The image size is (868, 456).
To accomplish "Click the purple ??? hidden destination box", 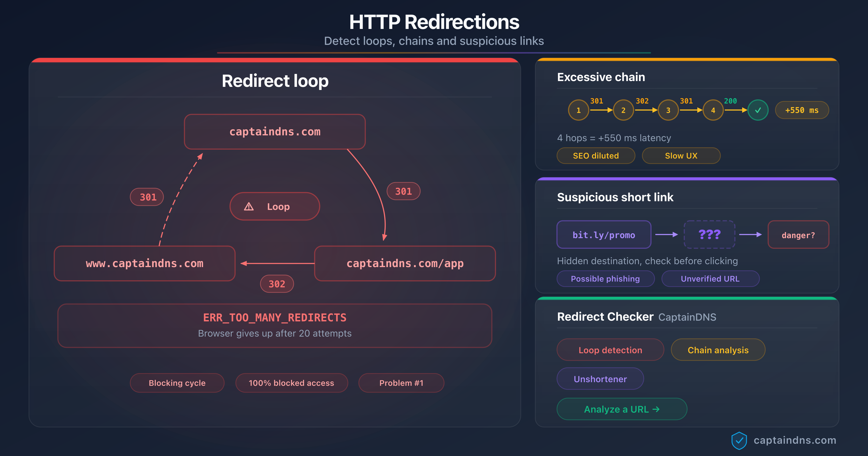I will (709, 235).
